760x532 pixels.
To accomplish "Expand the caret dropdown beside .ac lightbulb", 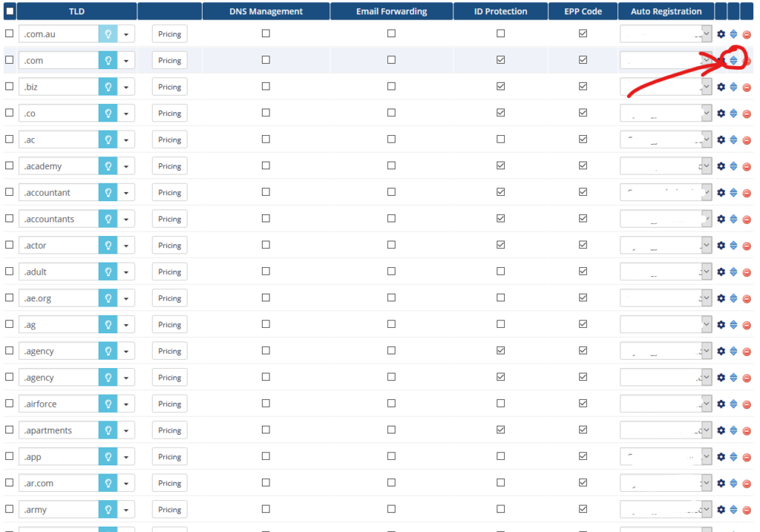I will (x=126, y=140).
